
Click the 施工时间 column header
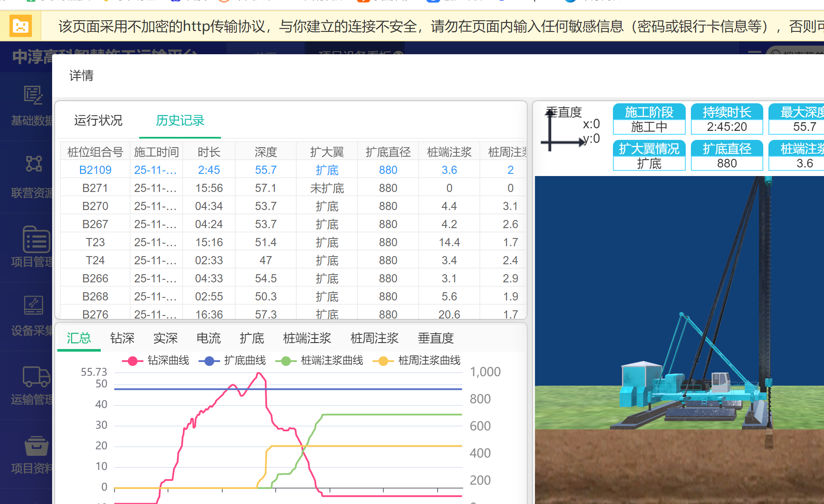[156, 152]
